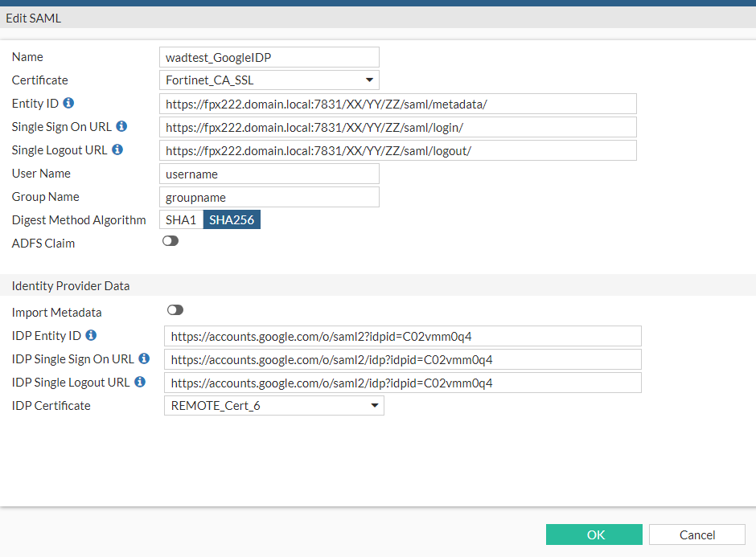This screenshot has height=557, width=756.
Task: Click the Certificate label
Action: point(40,80)
